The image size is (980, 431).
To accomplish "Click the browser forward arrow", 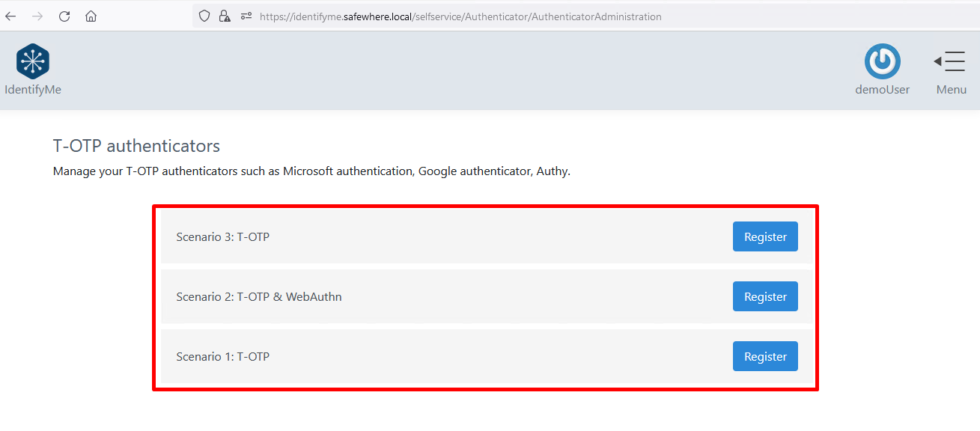I will (x=37, y=16).
